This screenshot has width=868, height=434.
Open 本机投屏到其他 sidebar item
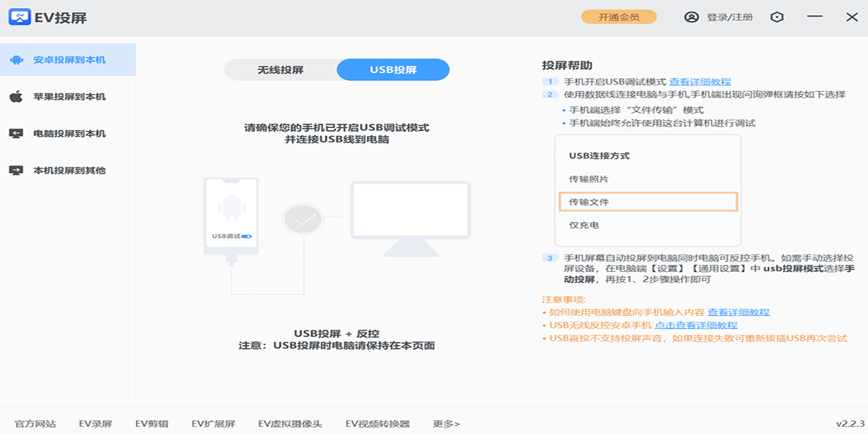pos(69,171)
